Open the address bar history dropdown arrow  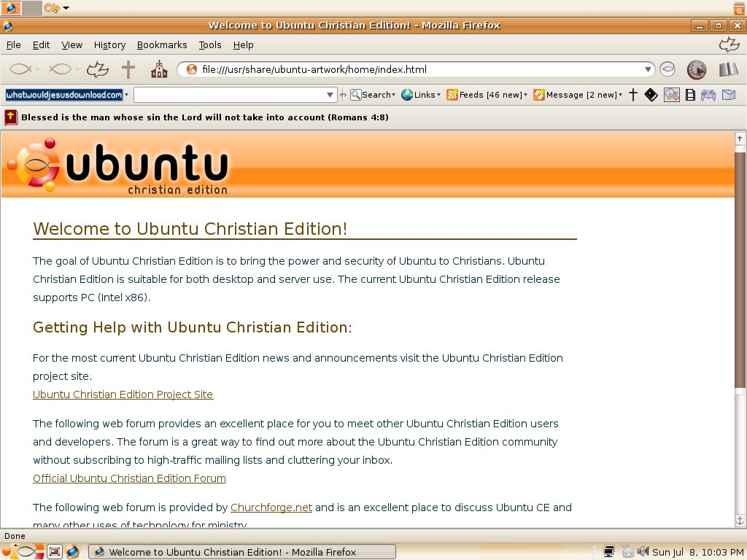[x=648, y=69]
